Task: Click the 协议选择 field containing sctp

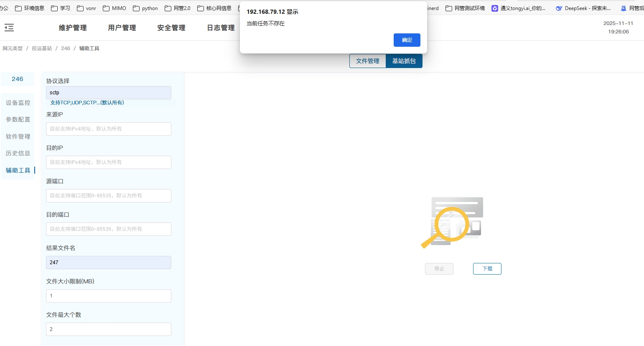Action: [109, 93]
